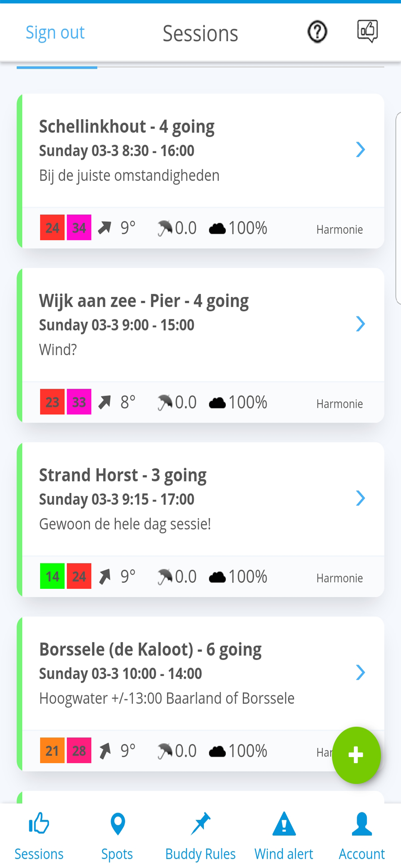This screenshot has height=868, width=401.
Task: Open the Schellinkhout - 4 going title
Action: pyautogui.click(x=127, y=127)
